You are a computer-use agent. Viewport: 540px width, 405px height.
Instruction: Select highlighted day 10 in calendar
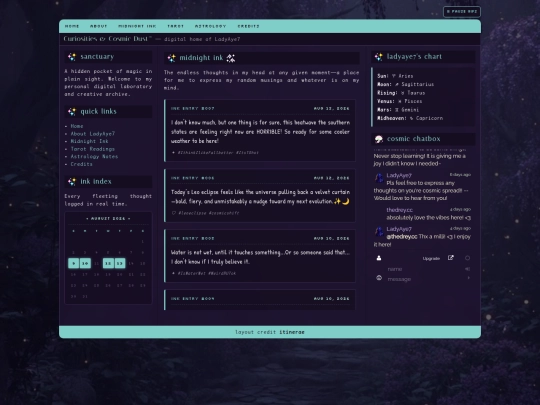tap(85, 263)
